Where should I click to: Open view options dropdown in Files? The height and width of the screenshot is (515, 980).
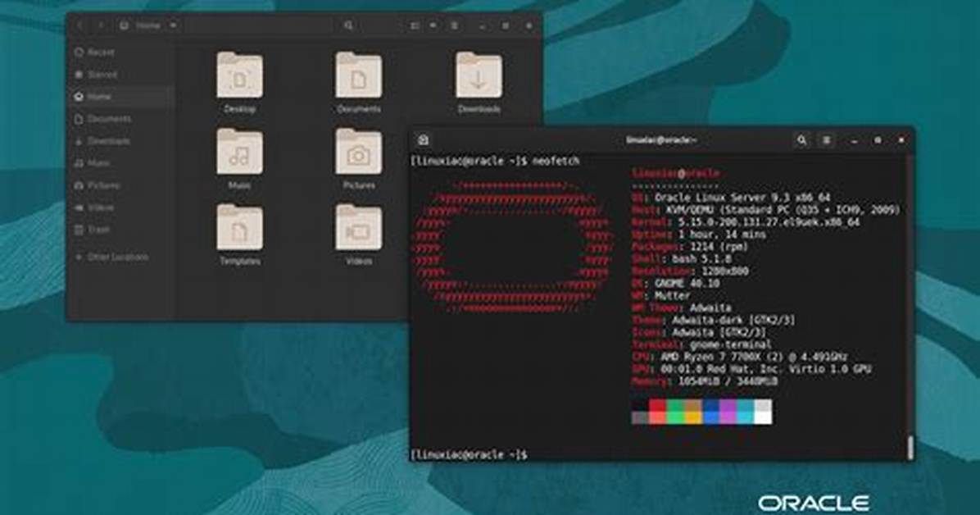click(433, 25)
